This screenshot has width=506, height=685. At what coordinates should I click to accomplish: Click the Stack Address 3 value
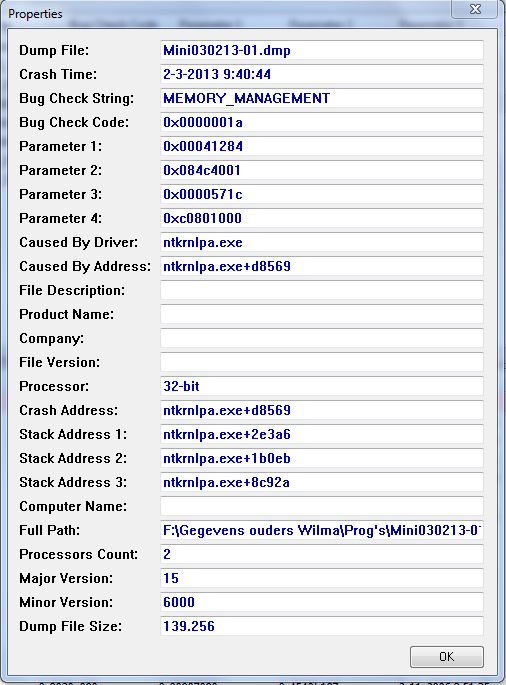(x=322, y=482)
